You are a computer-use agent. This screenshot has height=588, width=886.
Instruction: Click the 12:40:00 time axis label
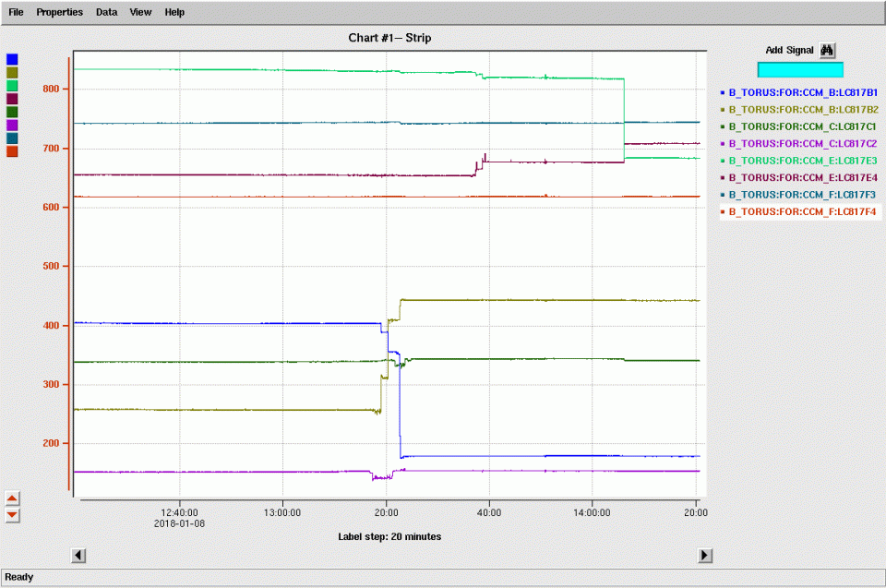(179, 513)
